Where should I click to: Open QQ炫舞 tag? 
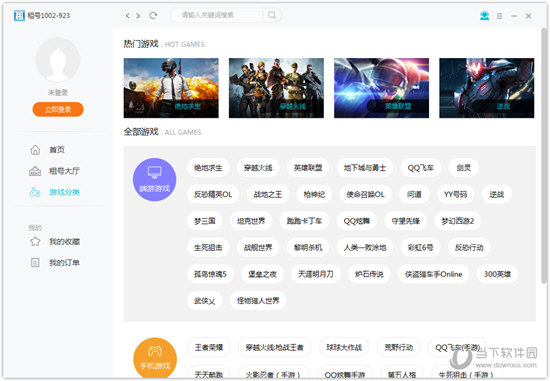pos(357,221)
